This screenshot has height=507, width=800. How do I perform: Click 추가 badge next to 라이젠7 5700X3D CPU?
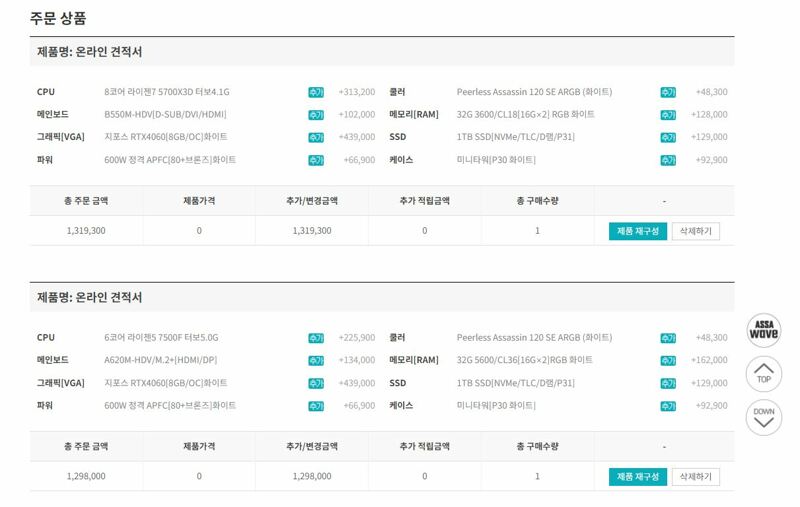316,92
